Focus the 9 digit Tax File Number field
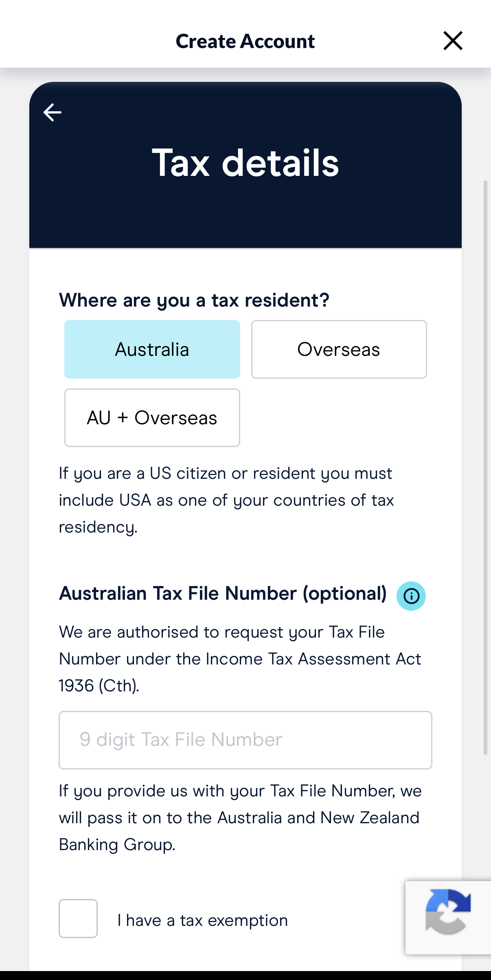 coord(245,740)
